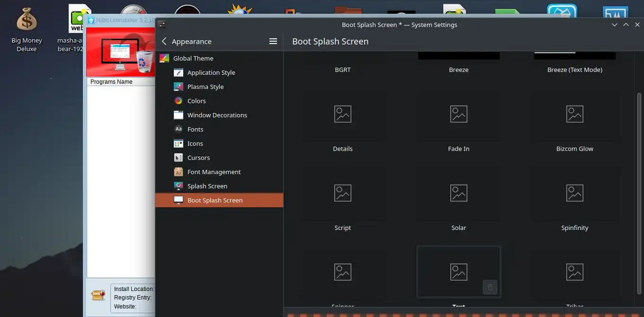The width and height of the screenshot is (644, 317).
Task: Close the System Settings window
Action: click(637, 25)
